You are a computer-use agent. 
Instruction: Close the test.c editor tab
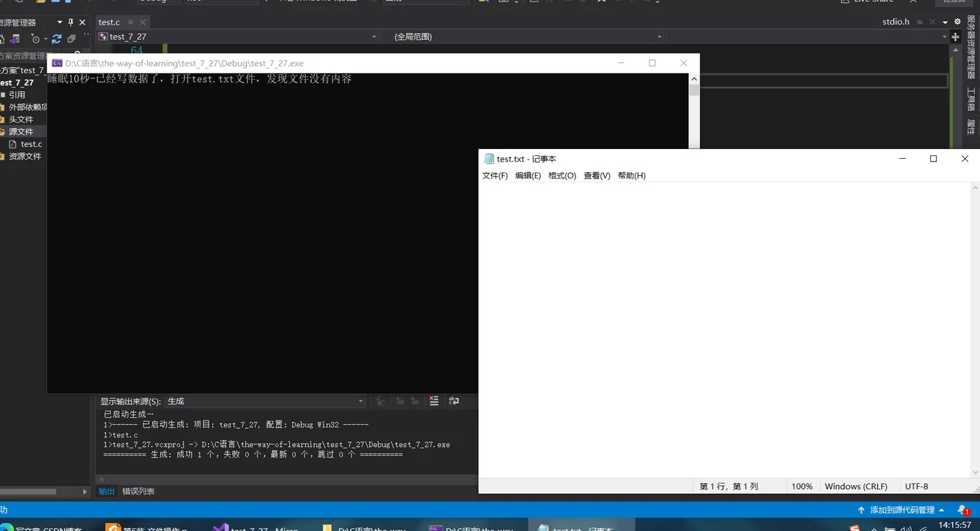click(143, 22)
